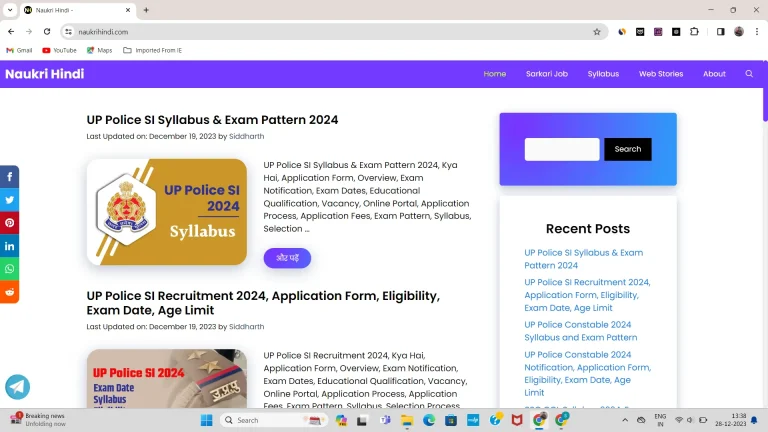Open the Syllabus menu item
This screenshot has width=768, height=432.
coord(603,74)
